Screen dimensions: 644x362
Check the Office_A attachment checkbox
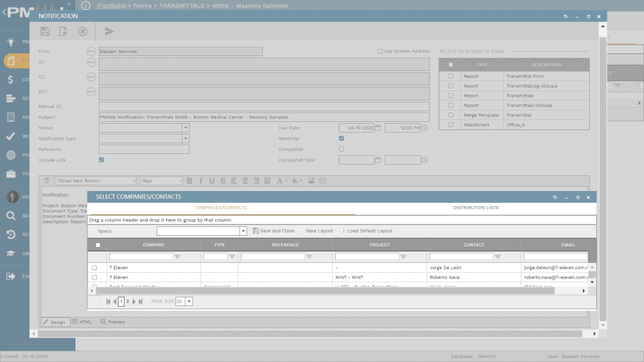451,125
